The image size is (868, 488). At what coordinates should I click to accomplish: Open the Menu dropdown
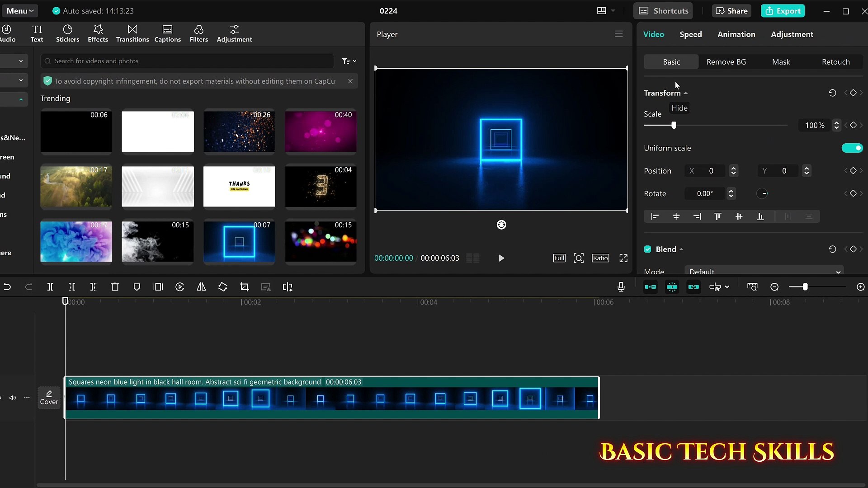tap(20, 11)
